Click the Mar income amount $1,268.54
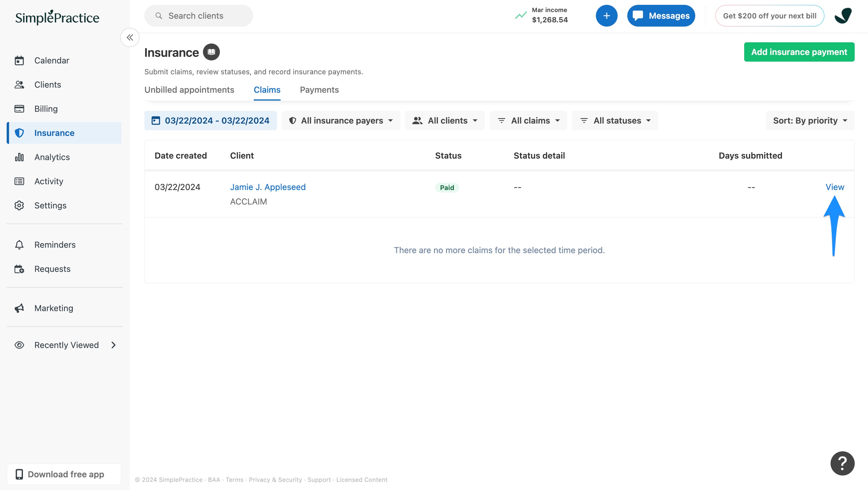Screen dimensions: 868x490 click(x=550, y=20)
